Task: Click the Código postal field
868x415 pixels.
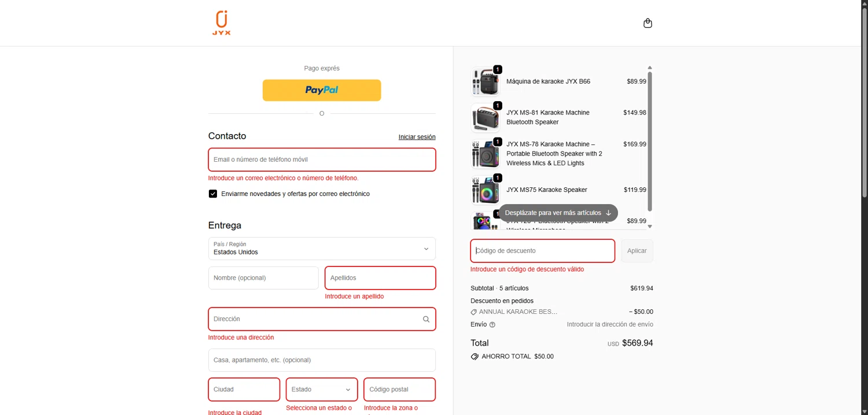Action: (399, 390)
